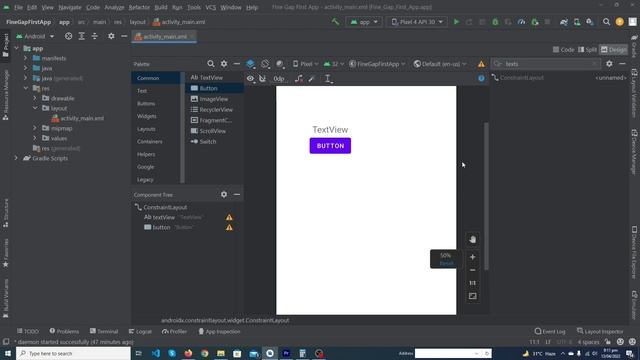Viewport: 640px width, 360px height.
Task: Expand the drawable folder
Action: [35, 98]
